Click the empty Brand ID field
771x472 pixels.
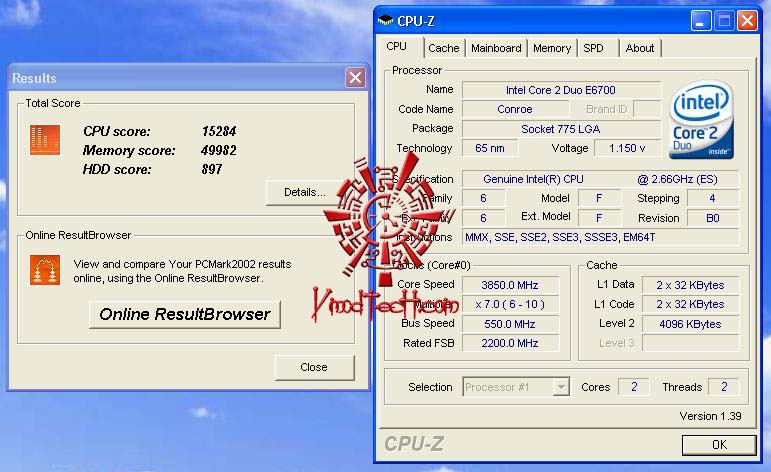tap(647, 109)
